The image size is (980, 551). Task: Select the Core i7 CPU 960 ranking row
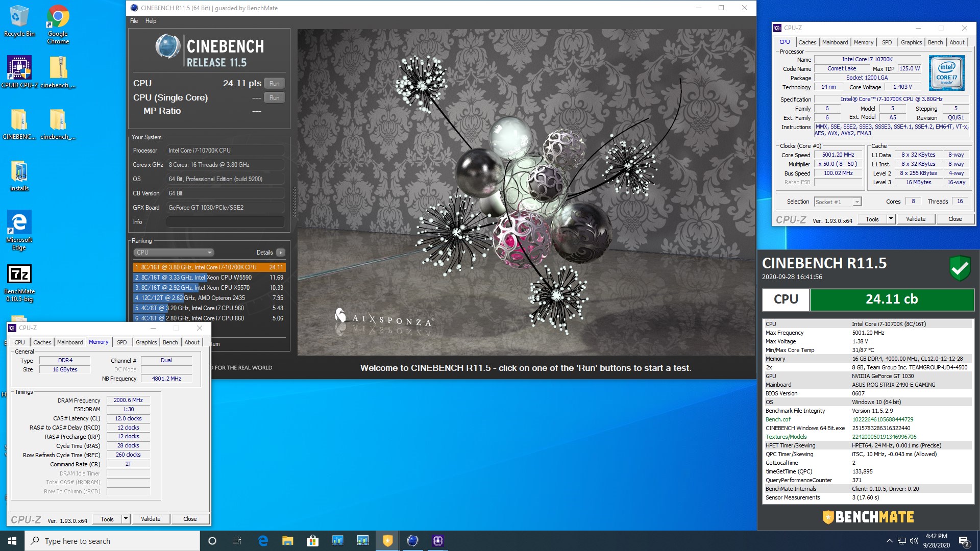209,308
